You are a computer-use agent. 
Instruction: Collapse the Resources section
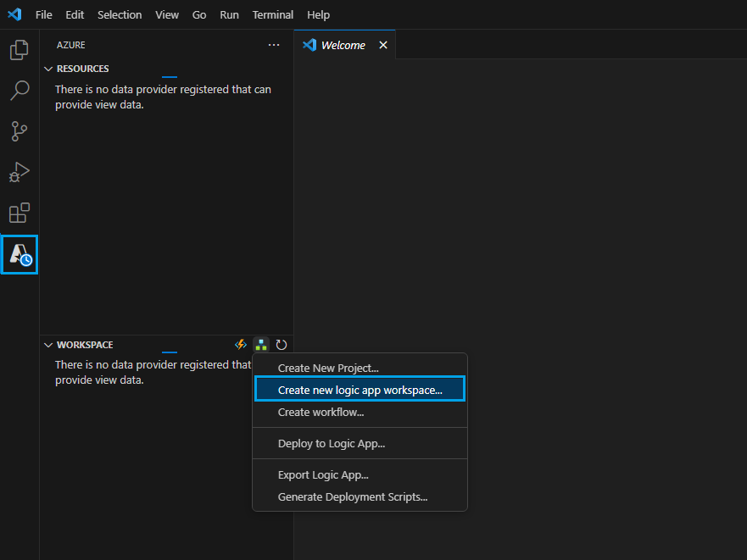(x=48, y=69)
